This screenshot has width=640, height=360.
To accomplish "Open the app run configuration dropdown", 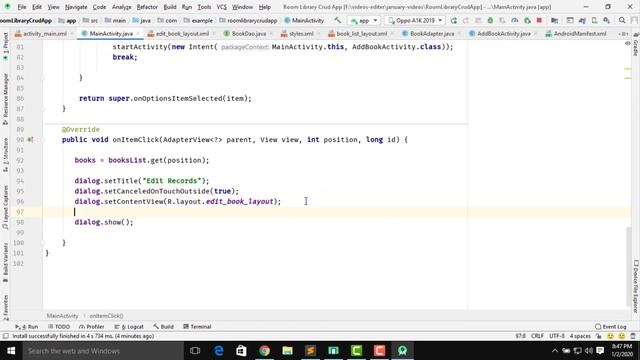I will point(364,20).
